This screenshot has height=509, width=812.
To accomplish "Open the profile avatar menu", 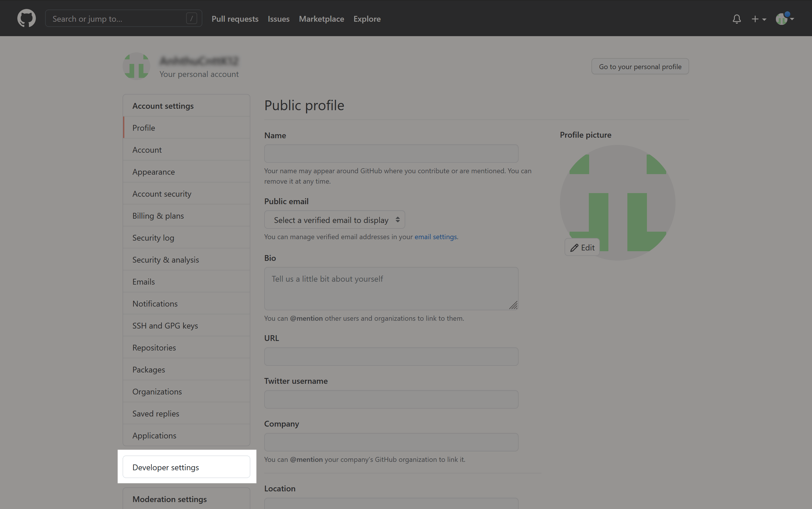I will pos(782,19).
